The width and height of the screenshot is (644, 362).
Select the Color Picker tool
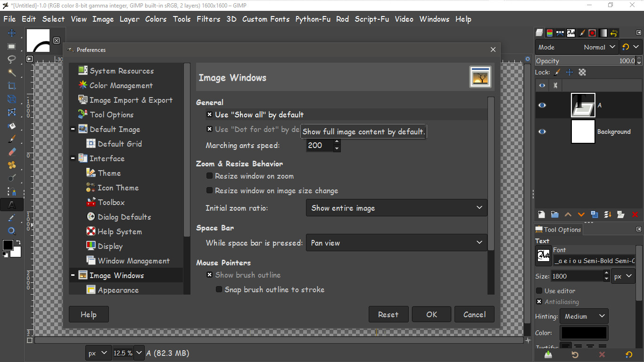[12, 218]
